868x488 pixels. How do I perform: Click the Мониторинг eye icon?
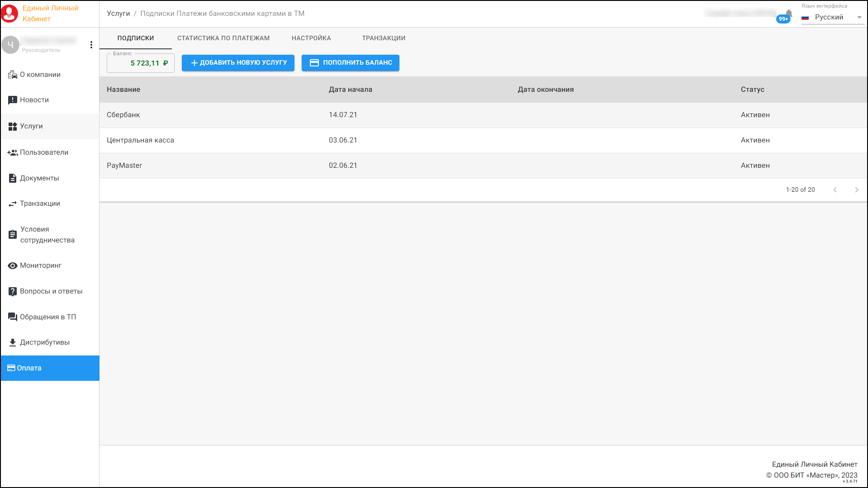12,265
